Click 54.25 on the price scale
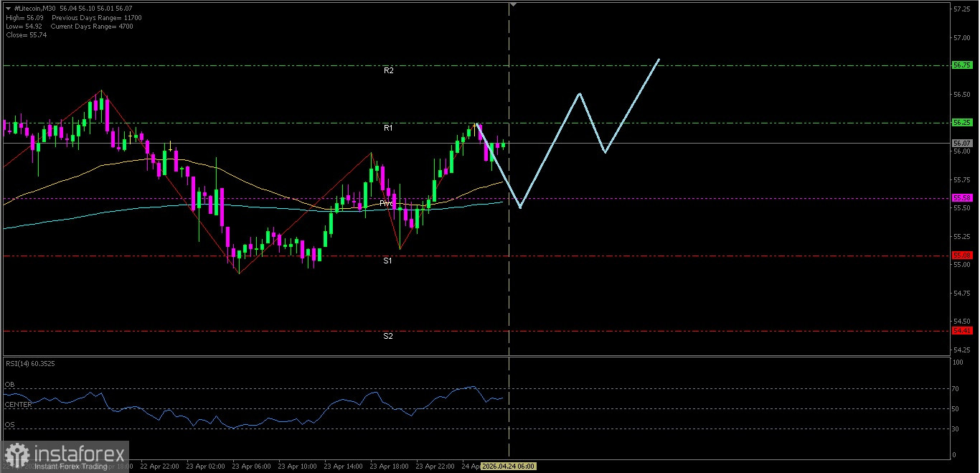Viewport: 980px width, 473px height. pyautogui.click(x=962, y=350)
